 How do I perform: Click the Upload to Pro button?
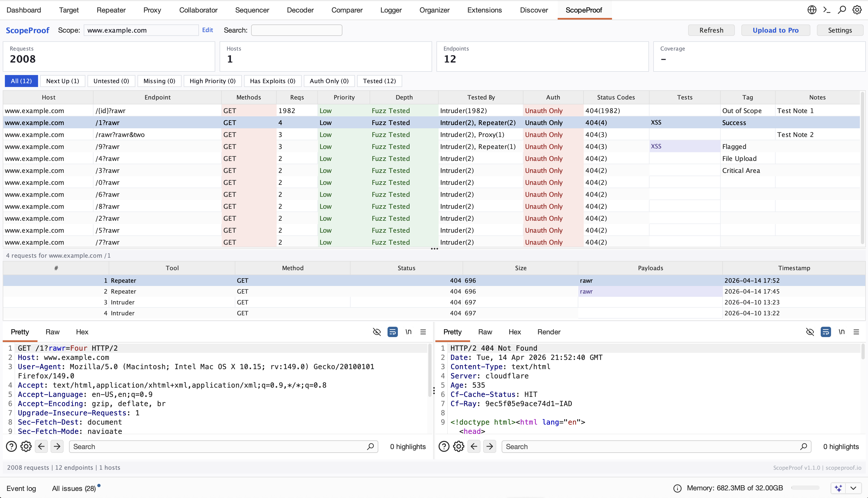click(x=775, y=30)
